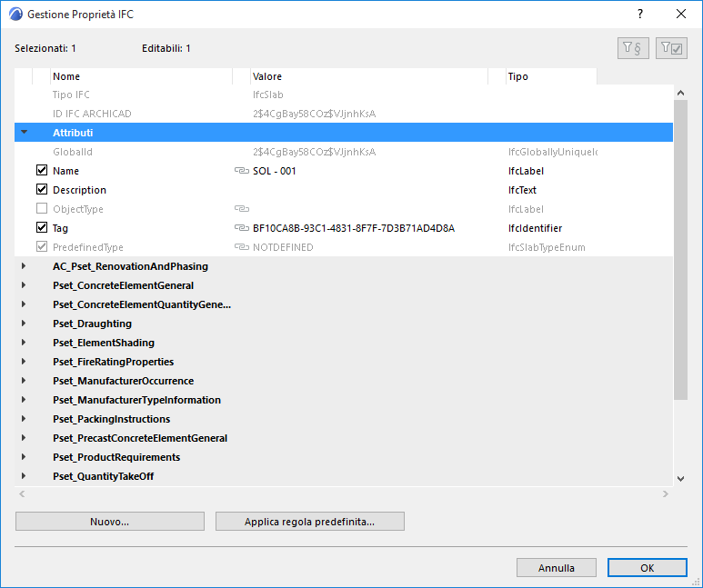The image size is (703, 588).
Task: Click the Nuovo... button
Action: [110, 522]
